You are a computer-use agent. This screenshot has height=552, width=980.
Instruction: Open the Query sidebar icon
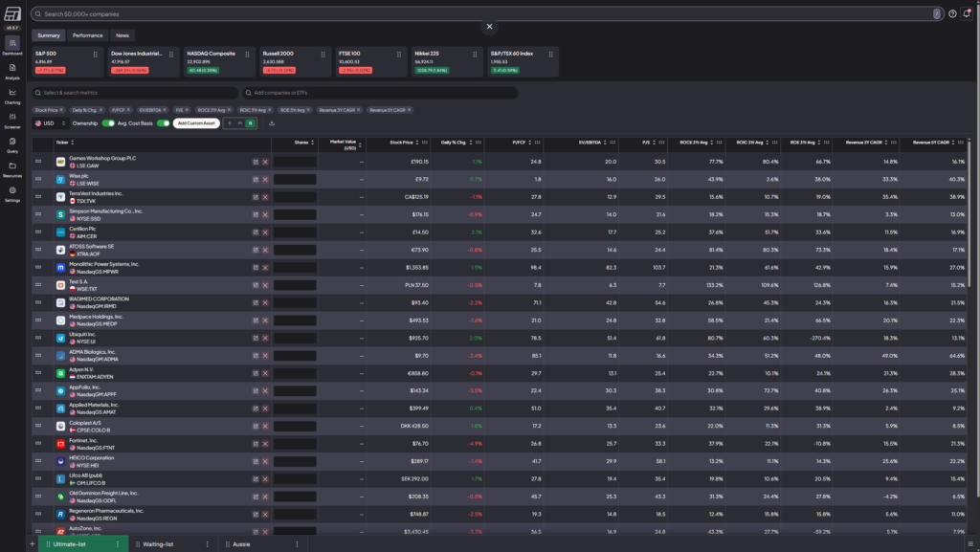click(x=11, y=142)
